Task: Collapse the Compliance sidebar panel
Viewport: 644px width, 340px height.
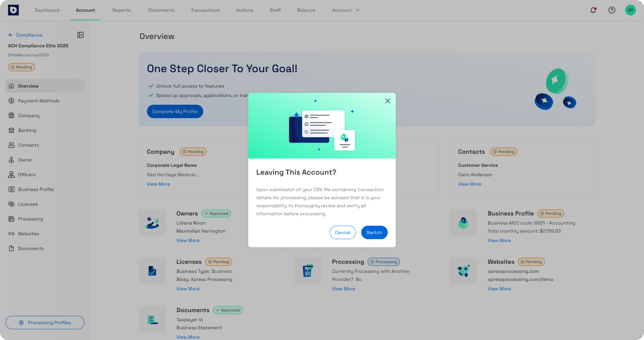Action: [x=80, y=35]
